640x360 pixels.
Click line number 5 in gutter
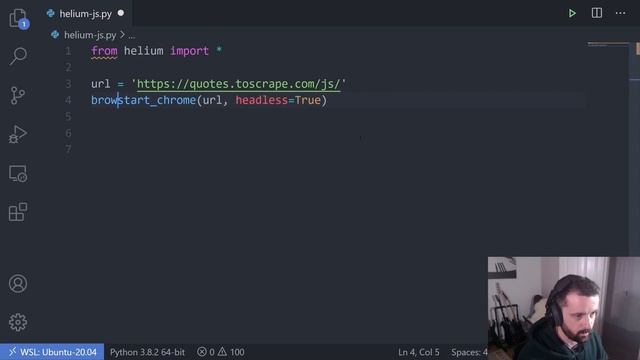[x=68, y=117]
